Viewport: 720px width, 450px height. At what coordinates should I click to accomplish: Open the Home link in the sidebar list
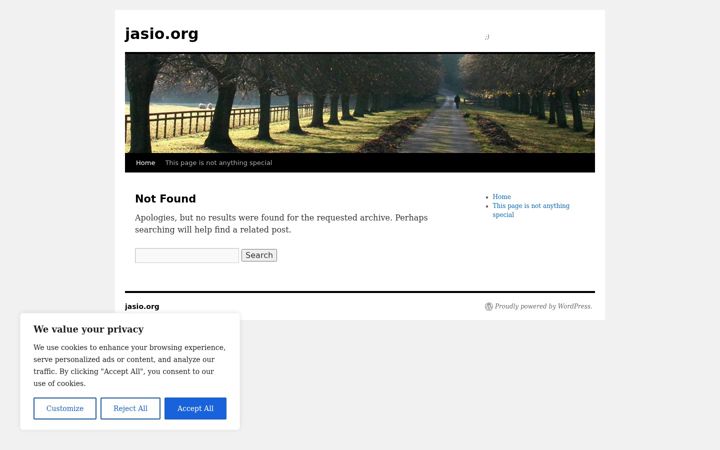501,197
